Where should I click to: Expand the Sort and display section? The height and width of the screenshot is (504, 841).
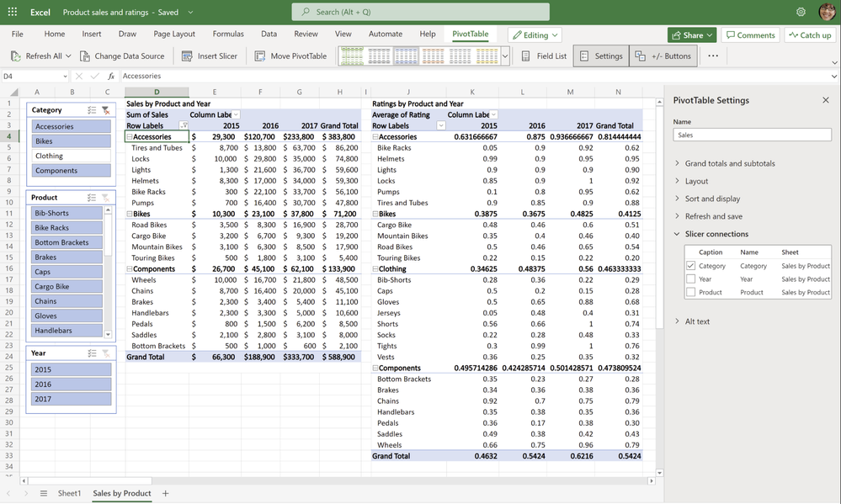pyautogui.click(x=712, y=199)
